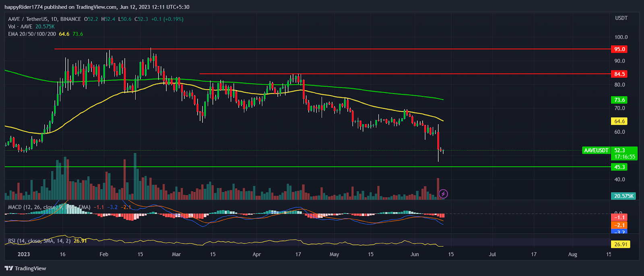The width and height of the screenshot is (644, 276).
Task: Click the 95.0 red resistance price label
Action: pyautogui.click(x=619, y=49)
